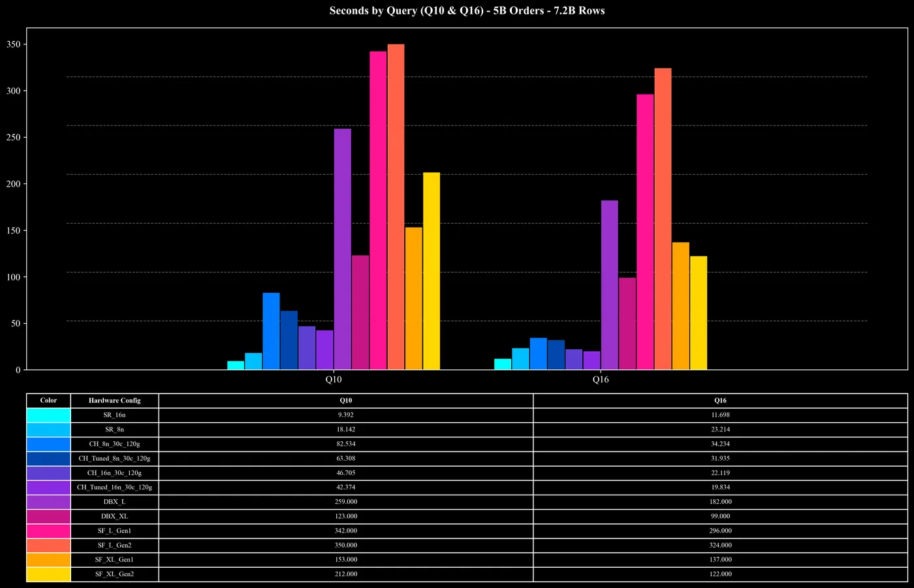This screenshot has width=914, height=588.
Task: Select the CH_Tuned_8n_30c_120g label
Action: (114, 459)
